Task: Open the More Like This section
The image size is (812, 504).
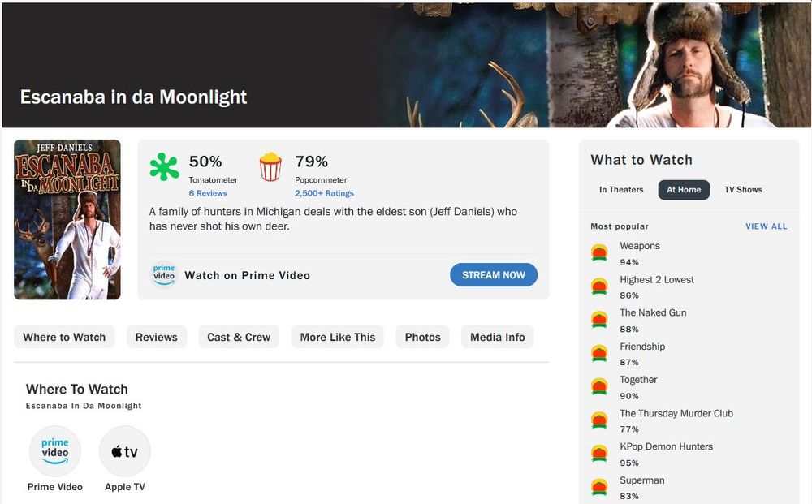Action: tap(337, 337)
